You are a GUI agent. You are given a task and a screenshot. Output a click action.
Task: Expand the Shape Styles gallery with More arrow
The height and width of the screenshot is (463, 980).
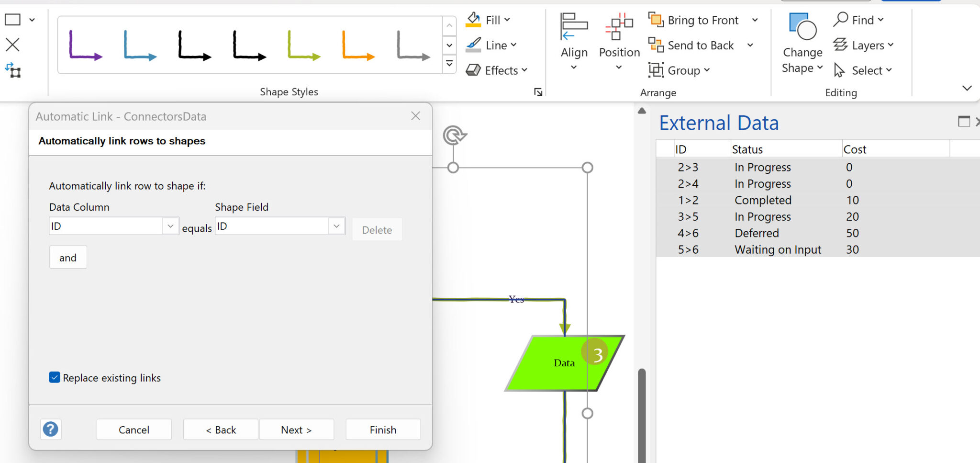tap(449, 63)
